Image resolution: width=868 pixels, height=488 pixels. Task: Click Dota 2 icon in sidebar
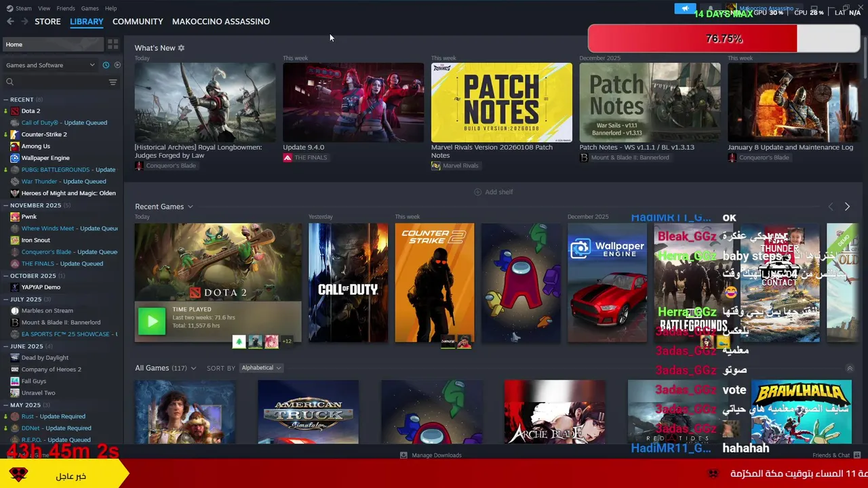pos(15,110)
